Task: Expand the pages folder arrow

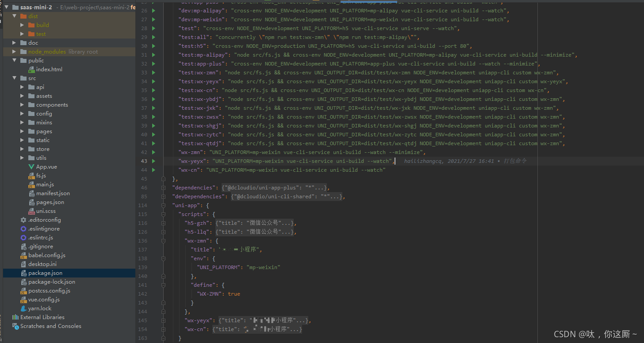Action: (22, 131)
